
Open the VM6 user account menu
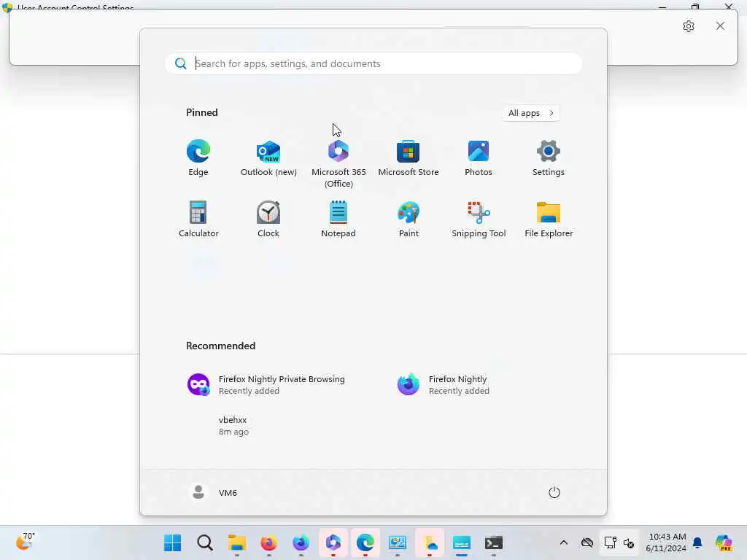click(x=212, y=492)
